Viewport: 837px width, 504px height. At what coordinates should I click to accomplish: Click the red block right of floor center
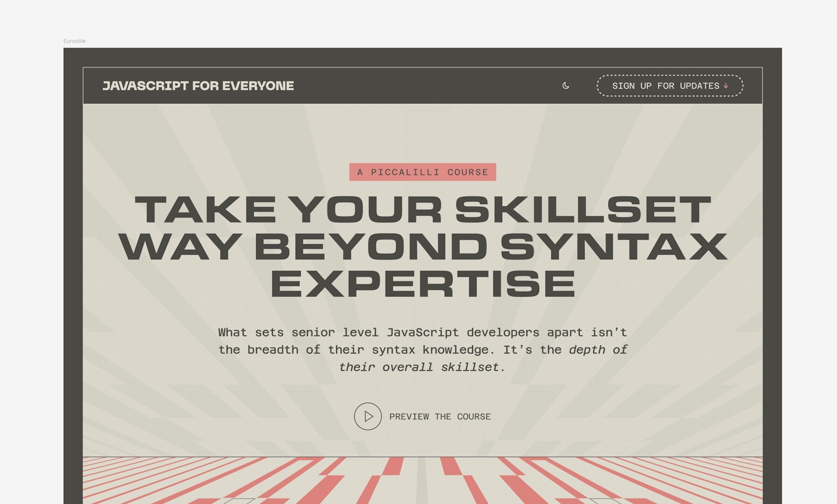(450, 466)
